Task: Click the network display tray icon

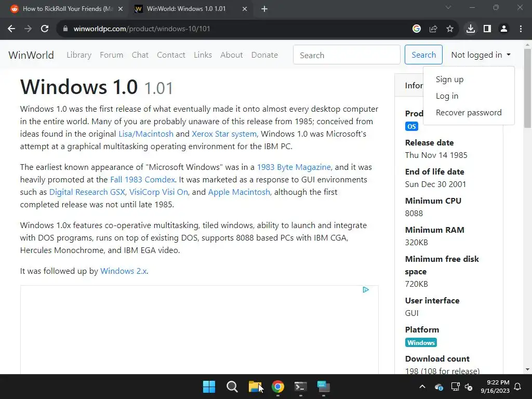Action: click(x=455, y=387)
